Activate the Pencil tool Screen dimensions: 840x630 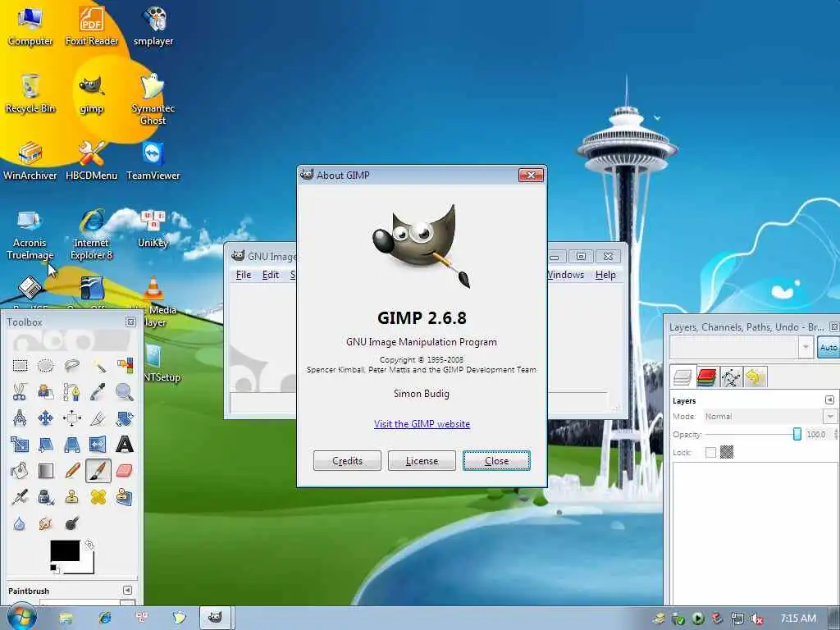72,470
